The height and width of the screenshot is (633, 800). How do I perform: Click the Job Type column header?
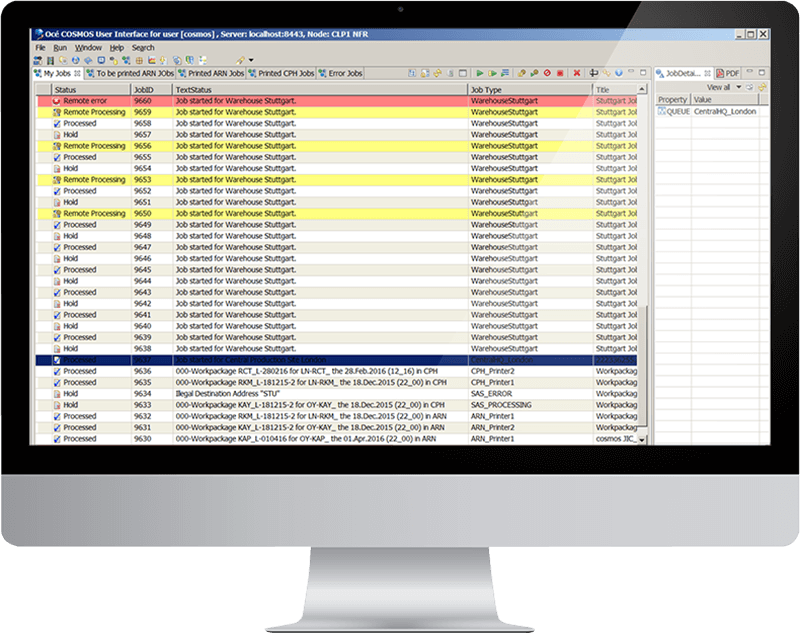point(528,90)
